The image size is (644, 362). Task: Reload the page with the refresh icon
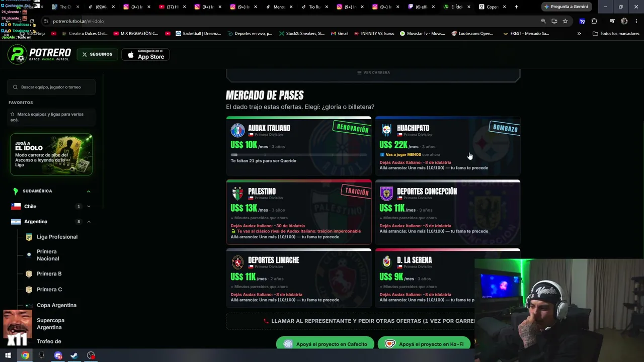point(32,21)
